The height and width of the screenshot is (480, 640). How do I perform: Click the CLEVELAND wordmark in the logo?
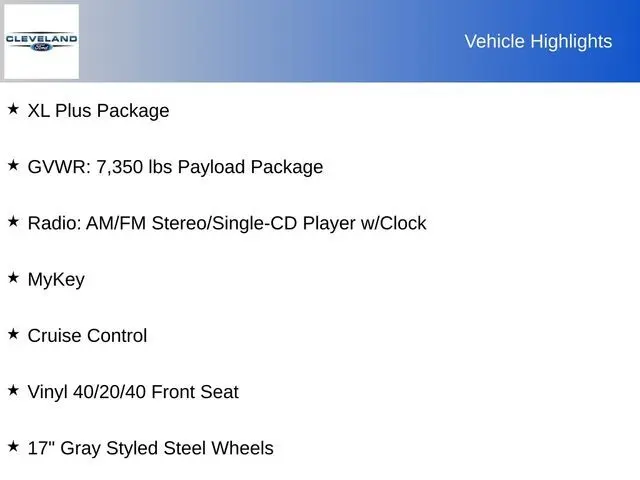click(x=41, y=37)
